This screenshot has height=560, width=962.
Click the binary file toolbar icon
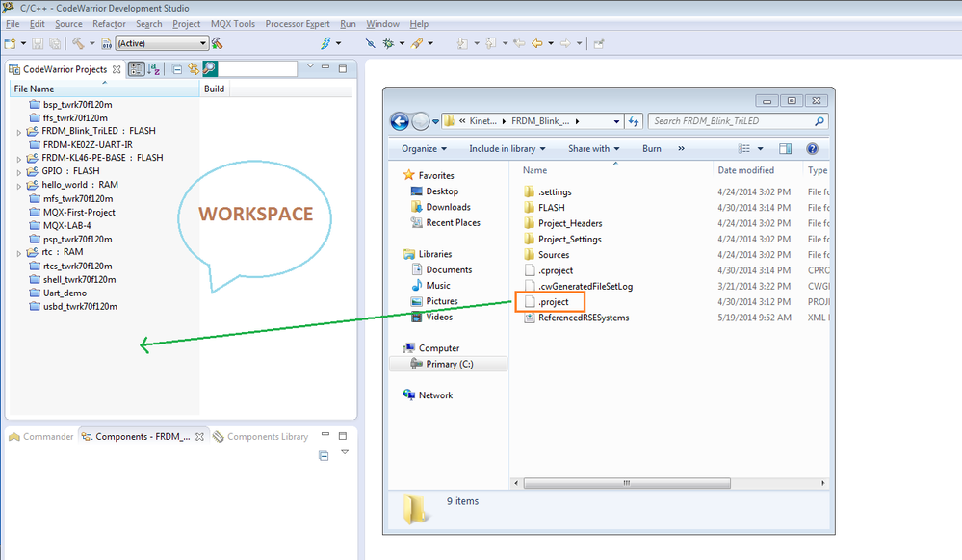pos(106,43)
